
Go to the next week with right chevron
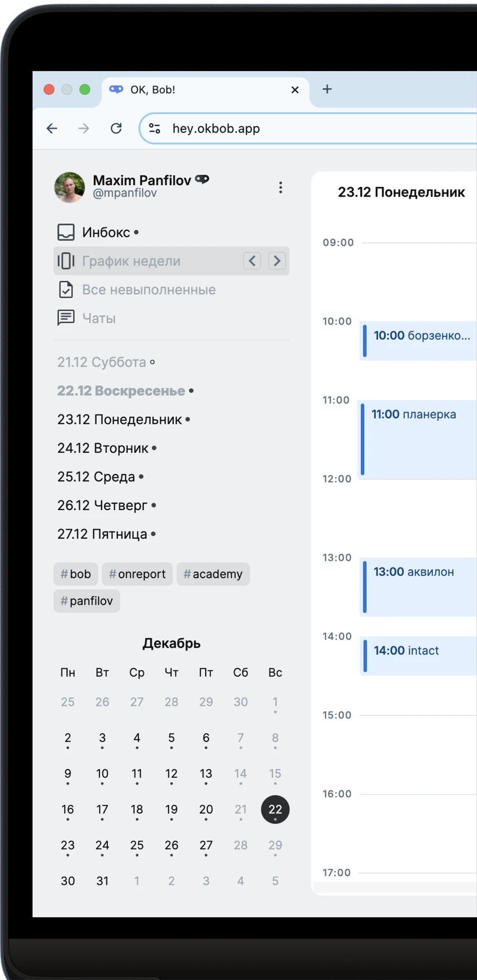[x=277, y=261]
